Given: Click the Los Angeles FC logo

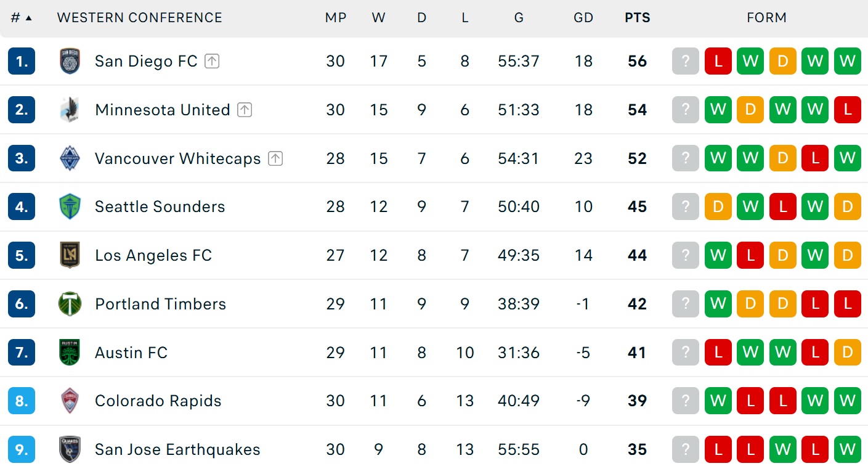Looking at the screenshot, I should click(70, 255).
